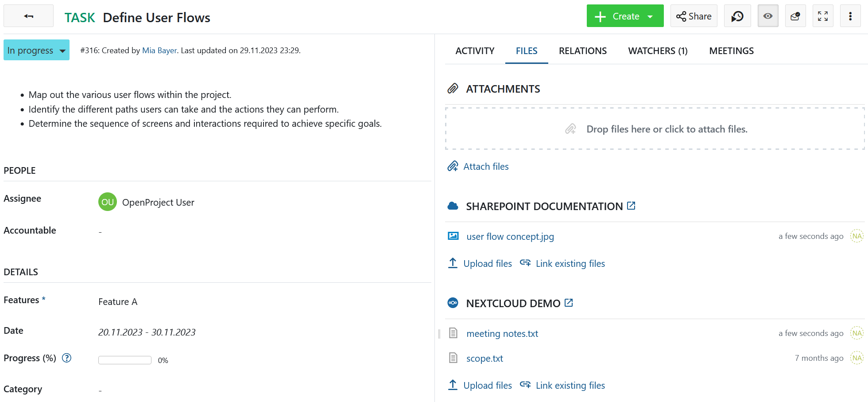Image resolution: width=868 pixels, height=402 pixels.
Task: Select the Attach files paperclip icon
Action: pyautogui.click(x=453, y=166)
